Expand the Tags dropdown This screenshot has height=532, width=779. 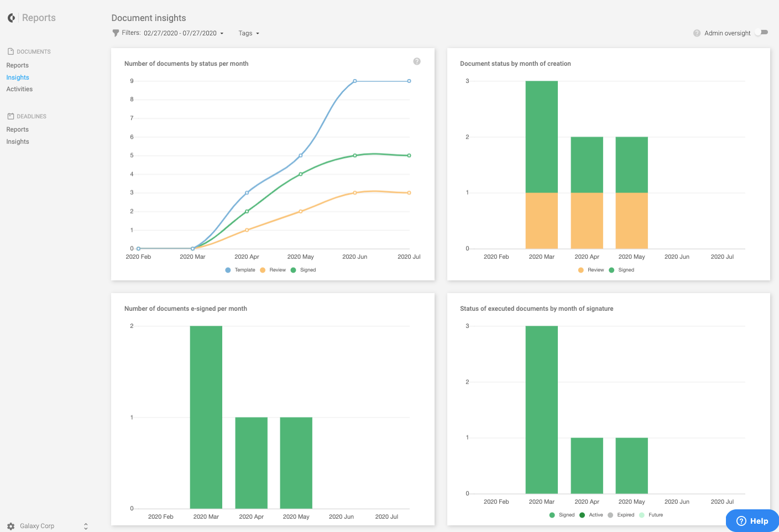pos(249,33)
